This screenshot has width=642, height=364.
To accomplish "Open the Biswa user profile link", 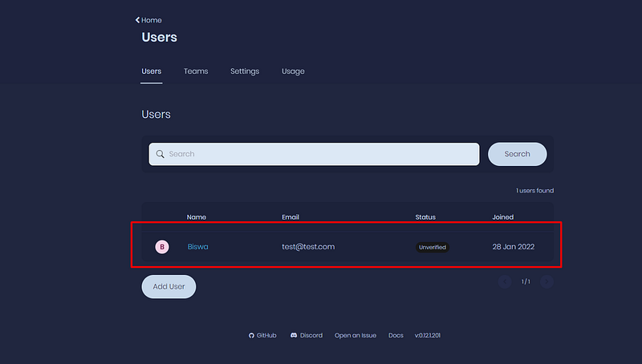I will pos(197,247).
